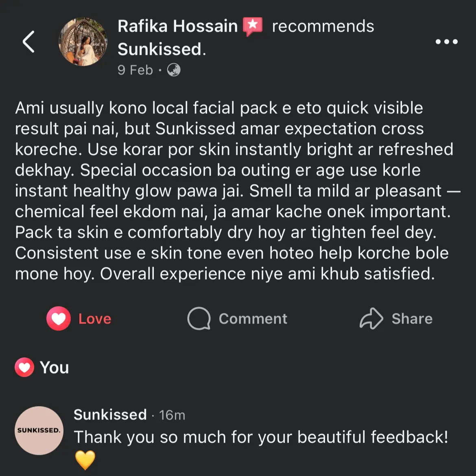Screen dimensions: 476x476
Task: Open the three-dot post options menu
Action: (x=446, y=41)
